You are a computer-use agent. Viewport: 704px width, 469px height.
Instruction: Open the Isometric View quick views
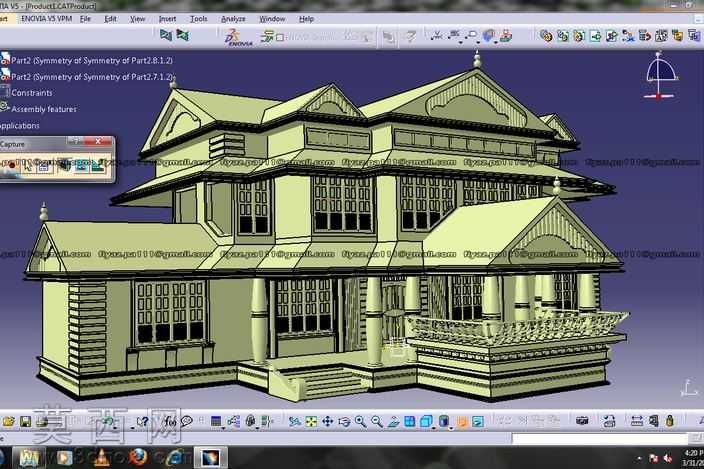click(x=427, y=421)
